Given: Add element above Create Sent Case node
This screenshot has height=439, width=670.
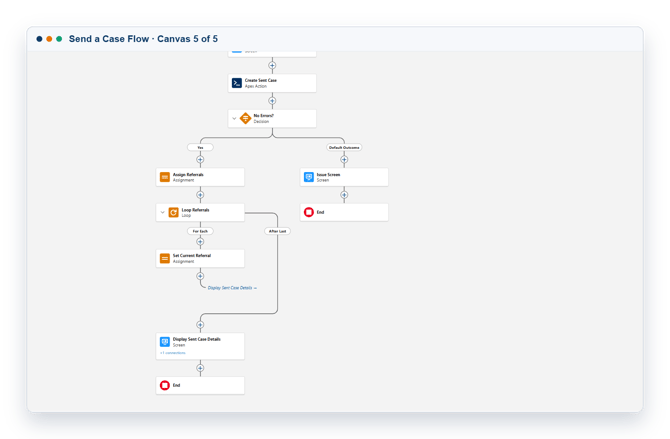Looking at the screenshot, I should [272, 65].
